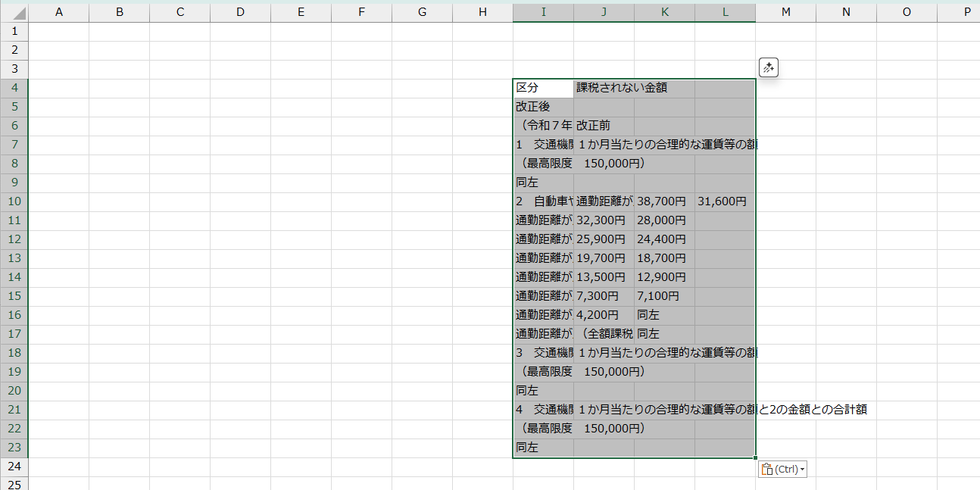Select the row 23 header
The height and width of the screenshot is (490, 980).
tap(14, 448)
